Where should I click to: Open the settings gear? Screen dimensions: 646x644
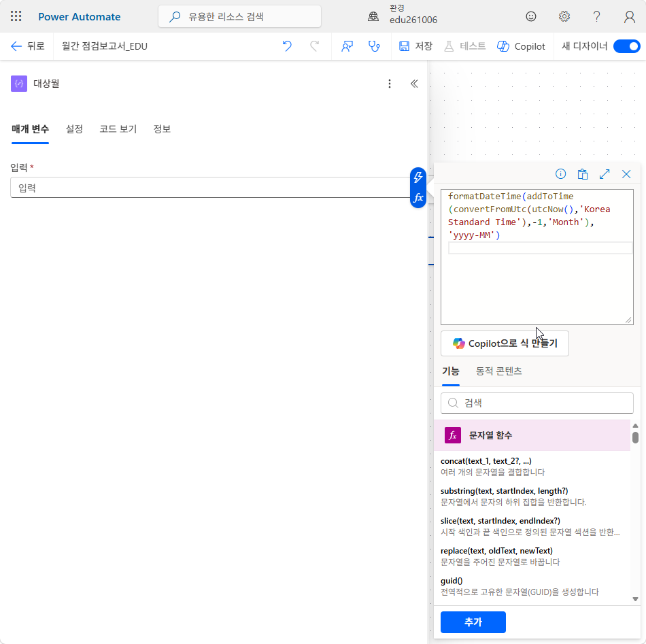[x=564, y=16]
